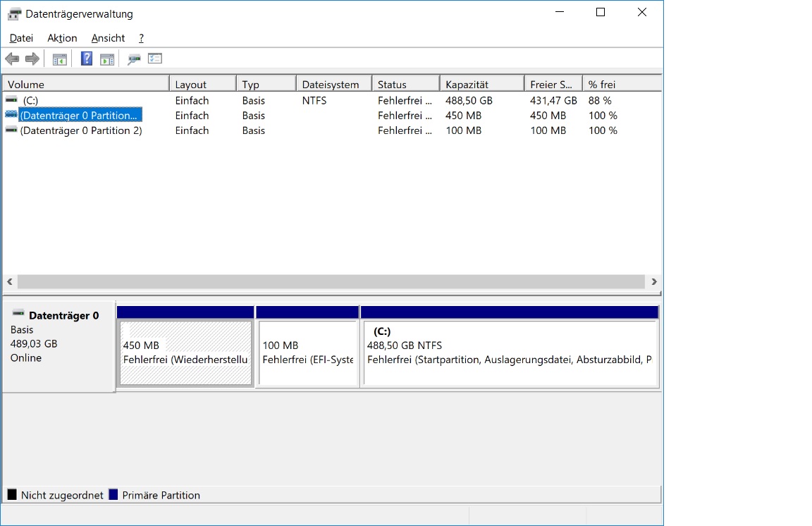This screenshot has width=812, height=526.
Task: Click the 489,03 GB disk size text
Action: (x=34, y=343)
